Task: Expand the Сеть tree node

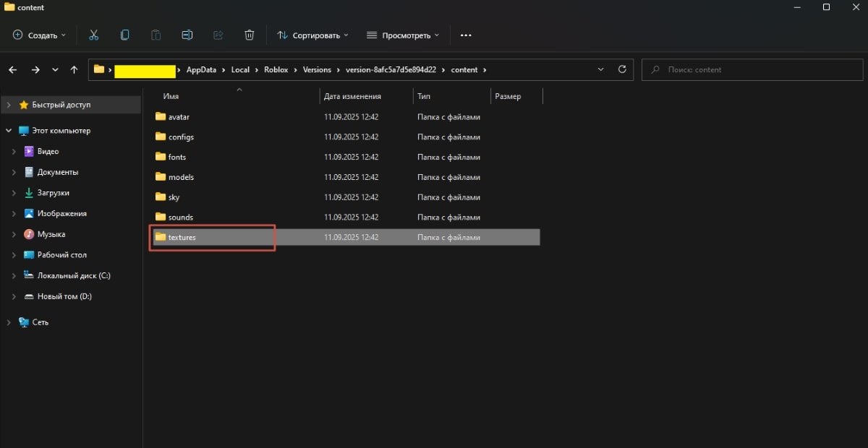Action: [9, 322]
